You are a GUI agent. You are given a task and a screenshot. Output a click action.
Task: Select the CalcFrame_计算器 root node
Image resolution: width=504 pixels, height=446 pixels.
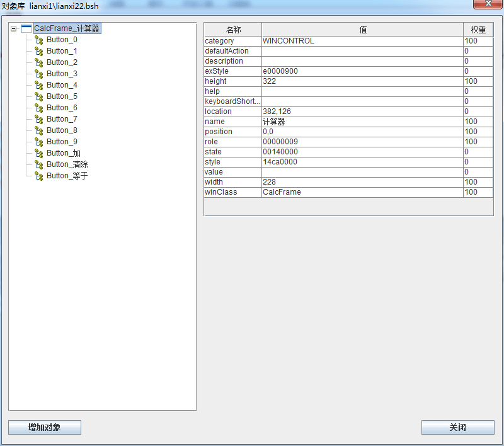(67, 28)
